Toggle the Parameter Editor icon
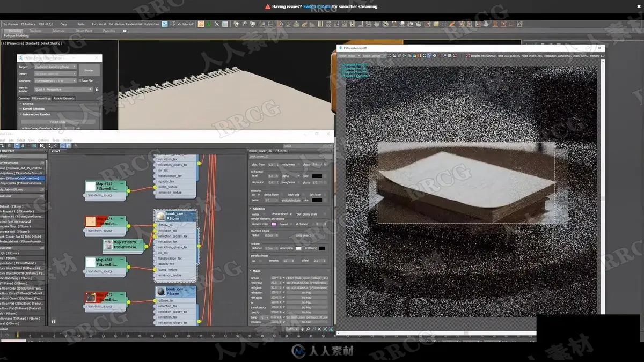The width and height of the screenshot is (644, 362). [69, 145]
